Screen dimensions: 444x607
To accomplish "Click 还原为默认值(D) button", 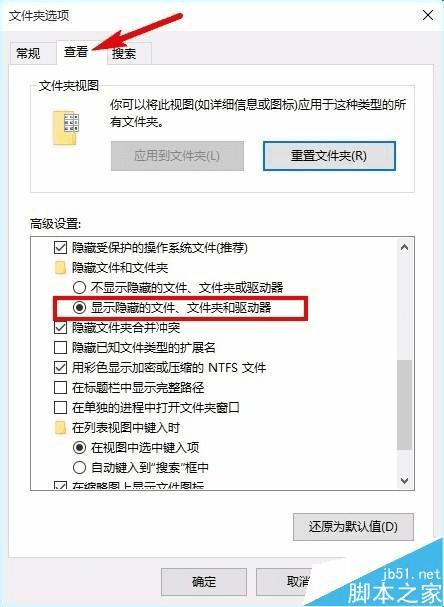I will pos(353,527).
